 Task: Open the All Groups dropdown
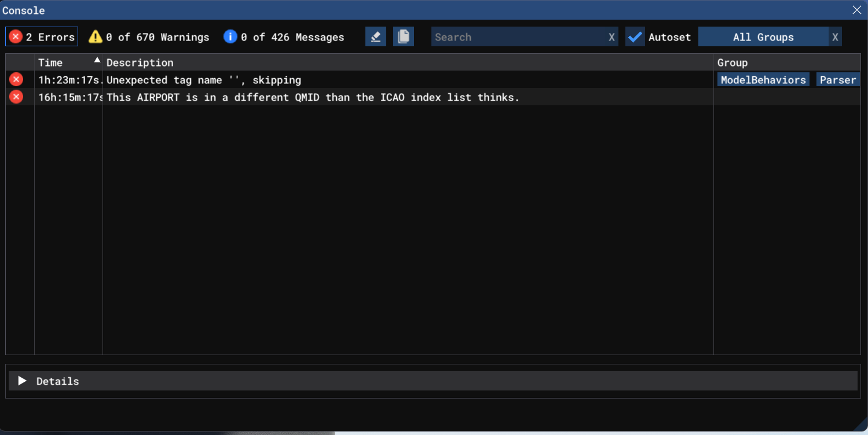click(763, 37)
